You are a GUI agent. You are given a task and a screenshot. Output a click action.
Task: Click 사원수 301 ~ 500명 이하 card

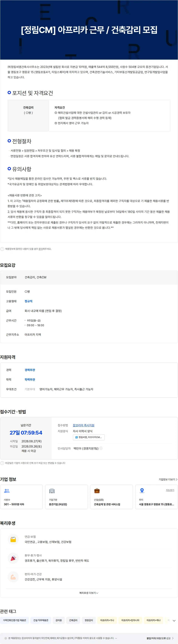click(22, 497)
